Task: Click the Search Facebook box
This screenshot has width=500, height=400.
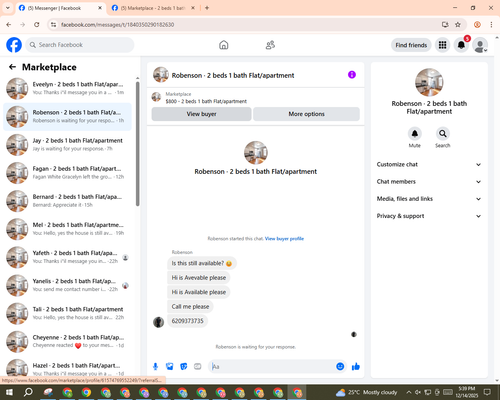Action: 80,45
